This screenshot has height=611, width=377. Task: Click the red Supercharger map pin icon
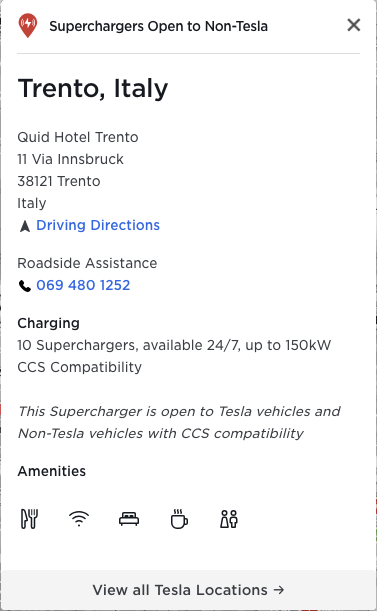28,25
